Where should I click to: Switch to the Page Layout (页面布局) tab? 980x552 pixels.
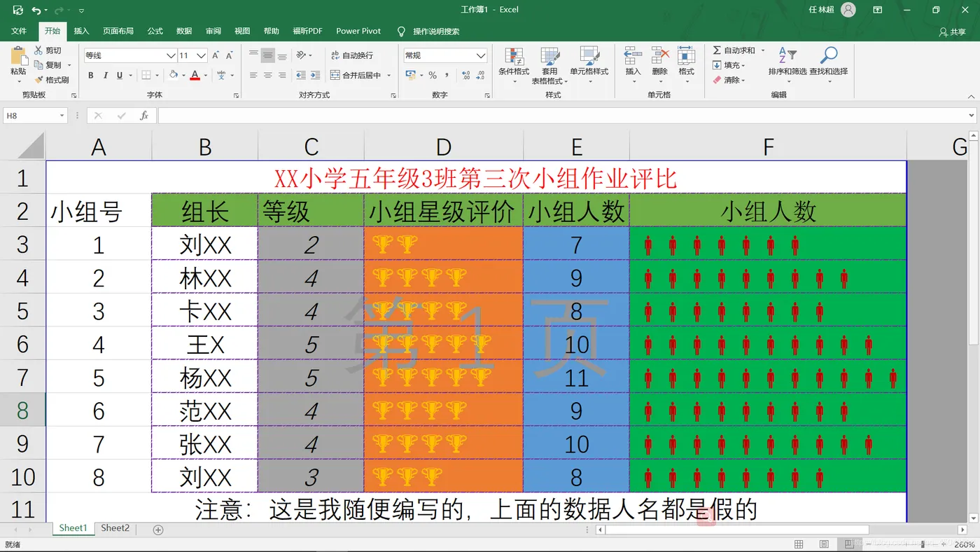click(118, 31)
